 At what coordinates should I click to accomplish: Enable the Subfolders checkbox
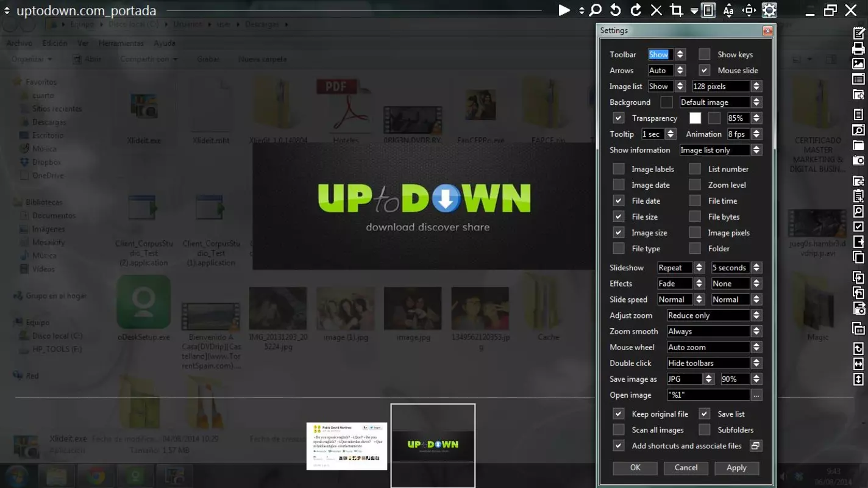(704, 429)
